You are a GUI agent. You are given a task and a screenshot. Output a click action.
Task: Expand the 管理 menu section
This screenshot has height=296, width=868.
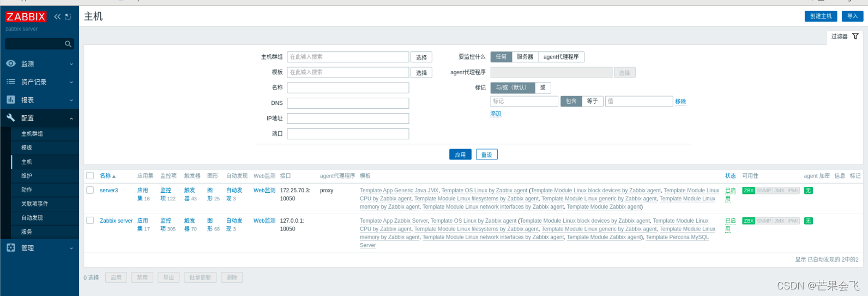[x=71, y=248]
